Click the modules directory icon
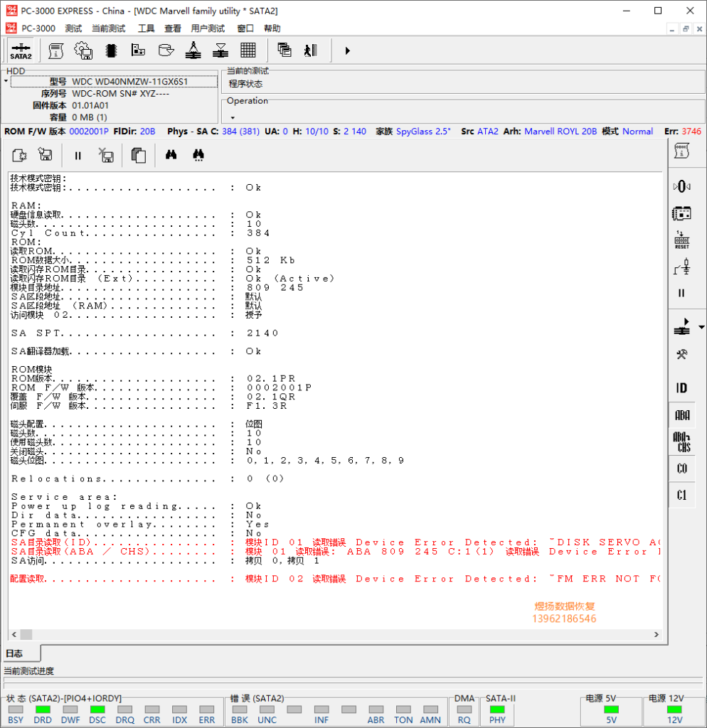Screen dimensions: 707x728 [138, 50]
